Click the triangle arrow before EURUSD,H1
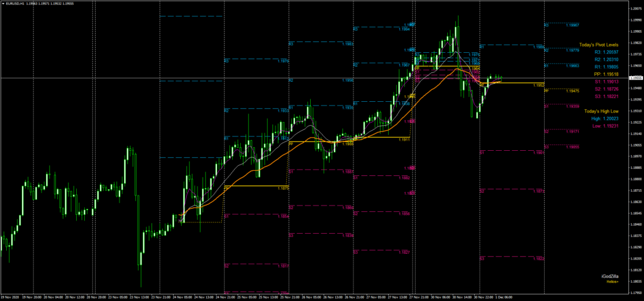644x301 pixels. click(x=3, y=3)
